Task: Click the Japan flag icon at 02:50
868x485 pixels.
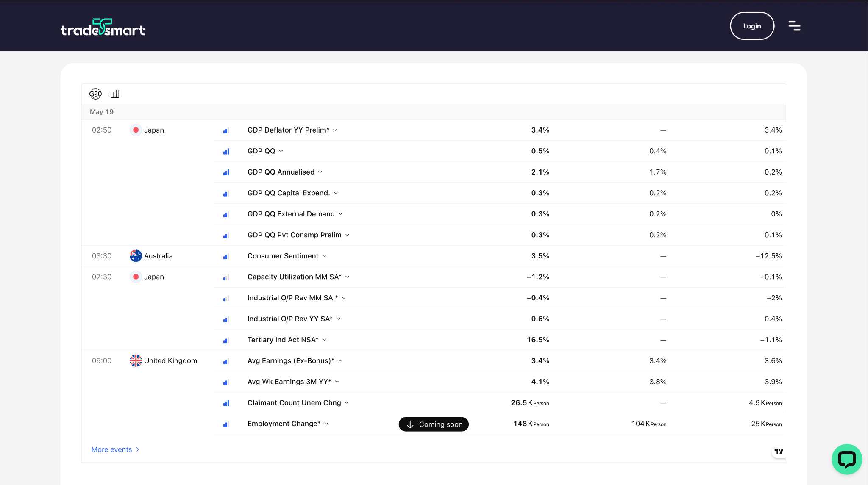Action: tap(136, 130)
